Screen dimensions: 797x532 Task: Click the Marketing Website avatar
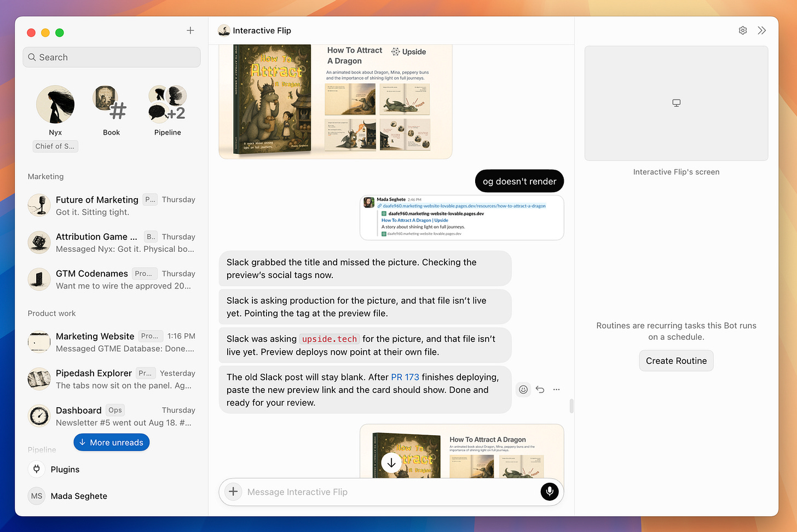pos(39,342)
